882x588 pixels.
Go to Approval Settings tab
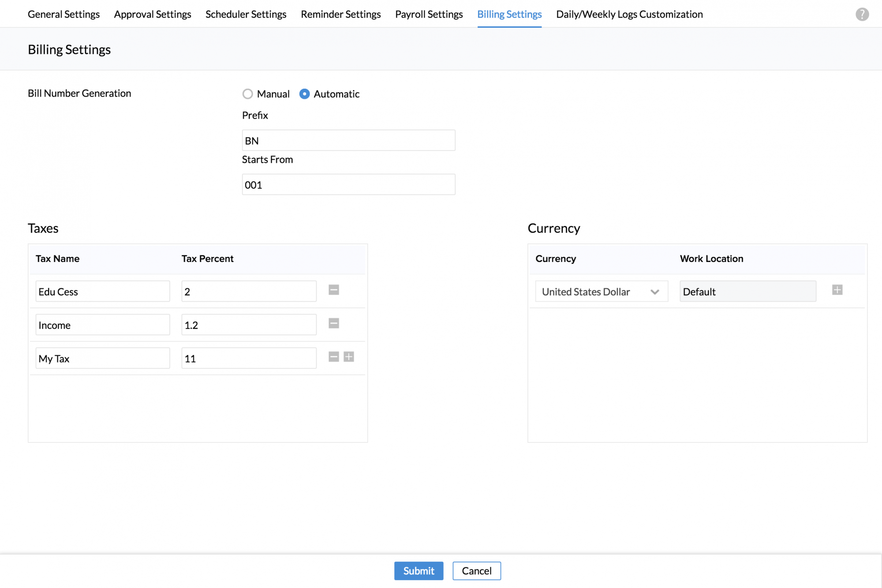pyautogui.click(x=152, y=14)
